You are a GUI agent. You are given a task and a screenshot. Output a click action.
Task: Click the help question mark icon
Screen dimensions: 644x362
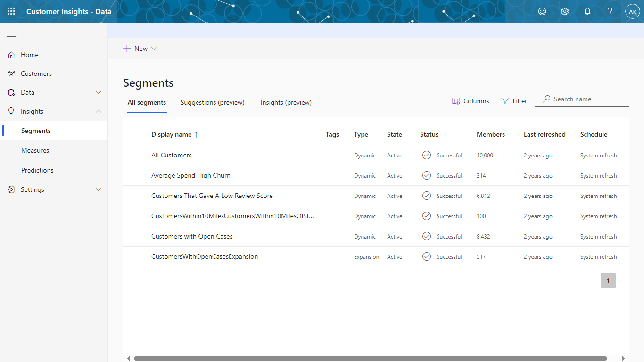point(610,11)
